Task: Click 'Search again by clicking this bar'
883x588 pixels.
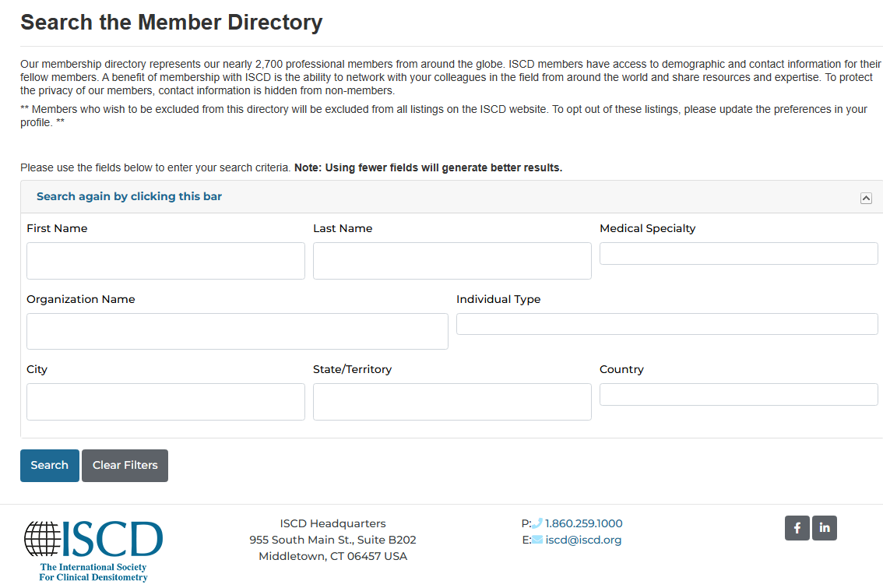Action: coord(129,196)
